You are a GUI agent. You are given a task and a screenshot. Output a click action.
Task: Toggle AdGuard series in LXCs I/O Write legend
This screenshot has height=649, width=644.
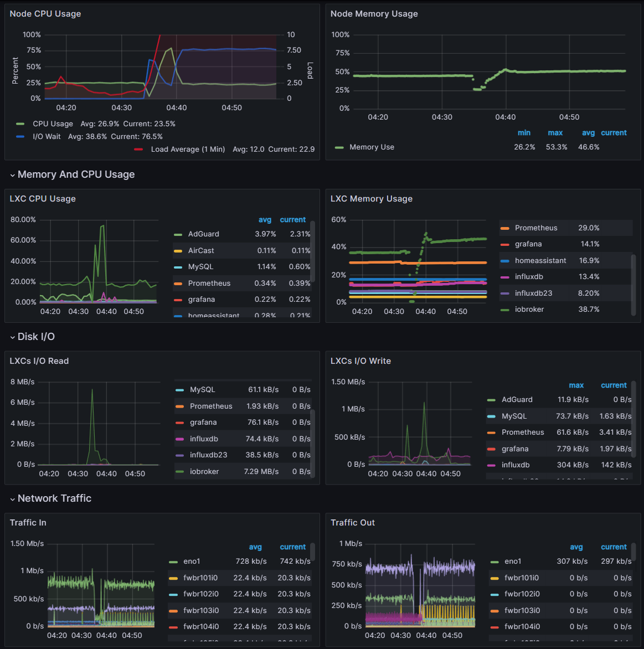click(x=517, y=400)
